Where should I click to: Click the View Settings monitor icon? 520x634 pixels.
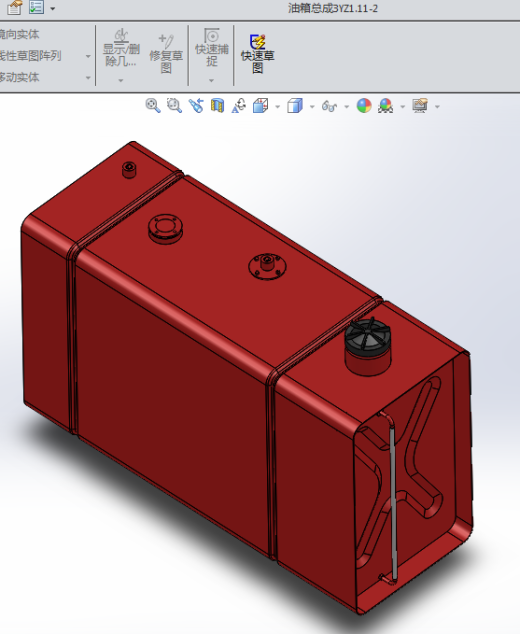(x=420, y=106)
